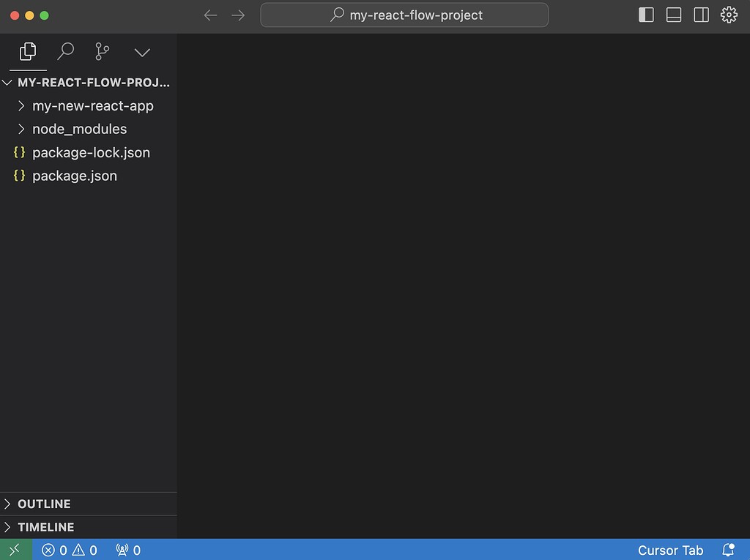Expand the TIMELINE section
This screenshot has height=560, width=750.
[47, 527]
